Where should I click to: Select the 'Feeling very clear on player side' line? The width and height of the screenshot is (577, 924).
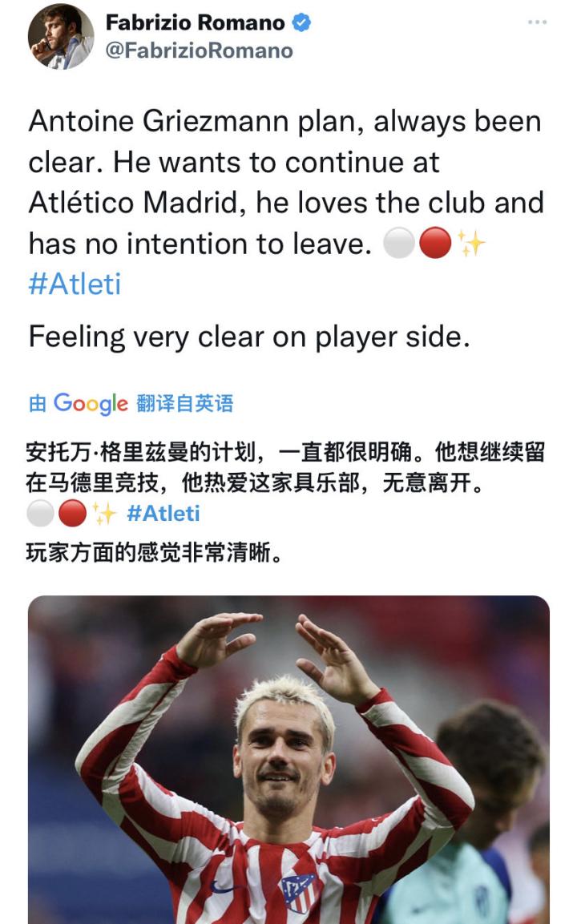click(x=249, y=337)
